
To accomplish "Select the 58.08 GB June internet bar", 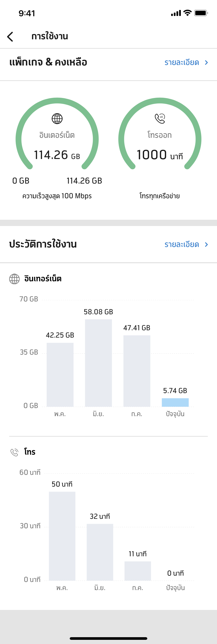I will 99,363.
